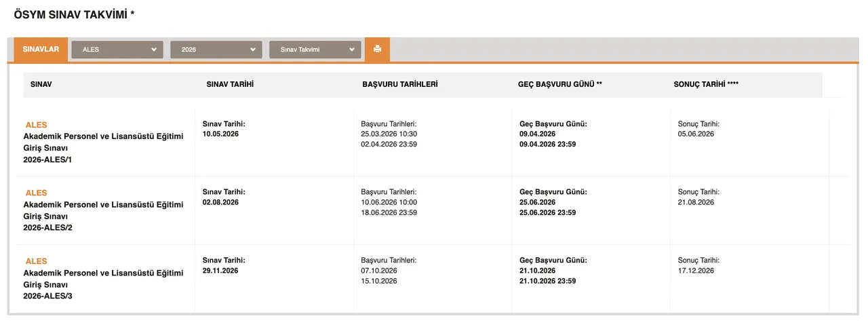The height and width of the screenshot is (323, 868).
Task: Click the SINAV column header
Action: (41, 84)
